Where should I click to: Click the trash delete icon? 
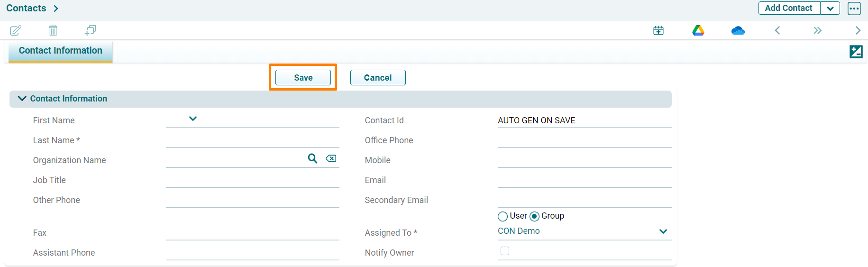[53, 31]
